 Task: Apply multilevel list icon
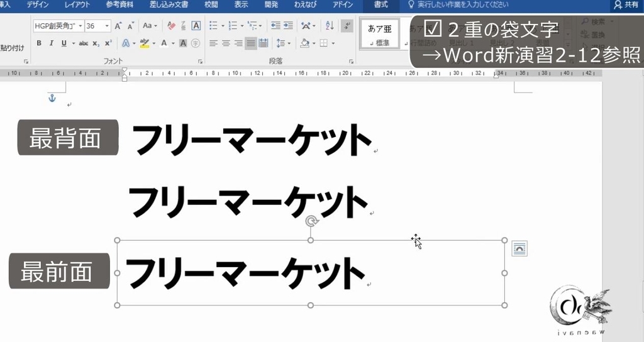pyautogui.click(x=252, y=26)
